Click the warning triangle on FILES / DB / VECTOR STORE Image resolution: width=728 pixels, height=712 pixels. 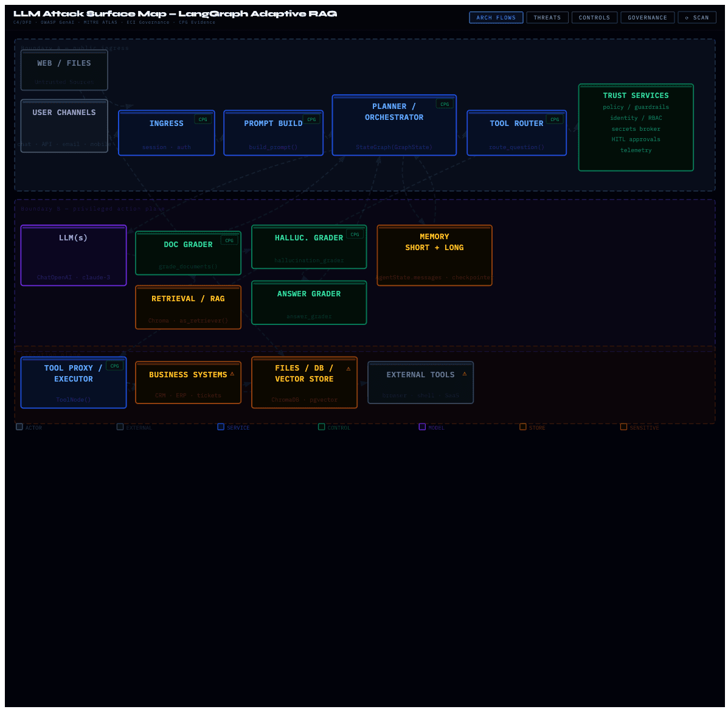pyautogui.click(x=348, y=369)
